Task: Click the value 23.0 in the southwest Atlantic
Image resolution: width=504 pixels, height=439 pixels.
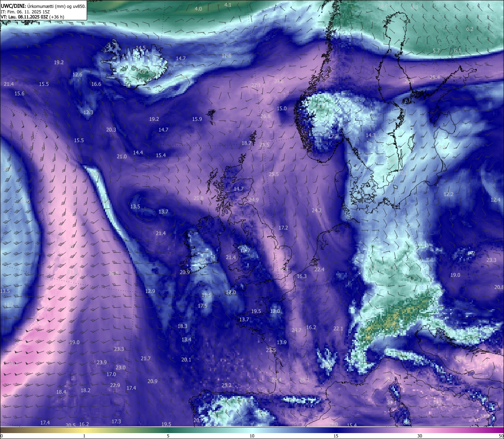Action: (120, 367)
